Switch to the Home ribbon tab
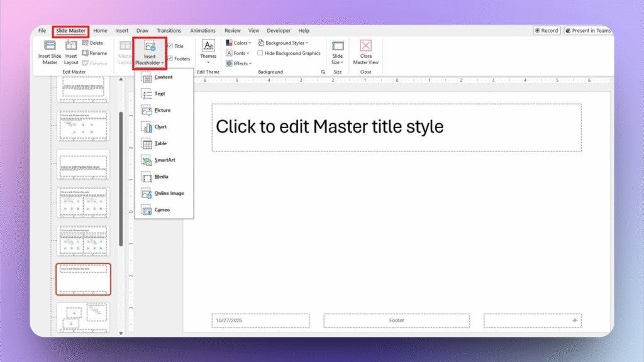The height and width of the screenshot is (362, 644). 100,30
